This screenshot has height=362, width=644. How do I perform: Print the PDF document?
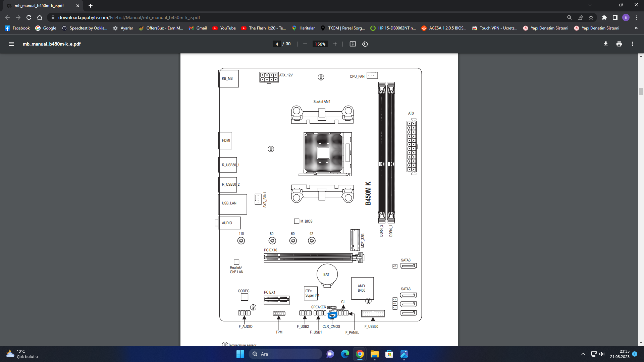coord(619,44)
